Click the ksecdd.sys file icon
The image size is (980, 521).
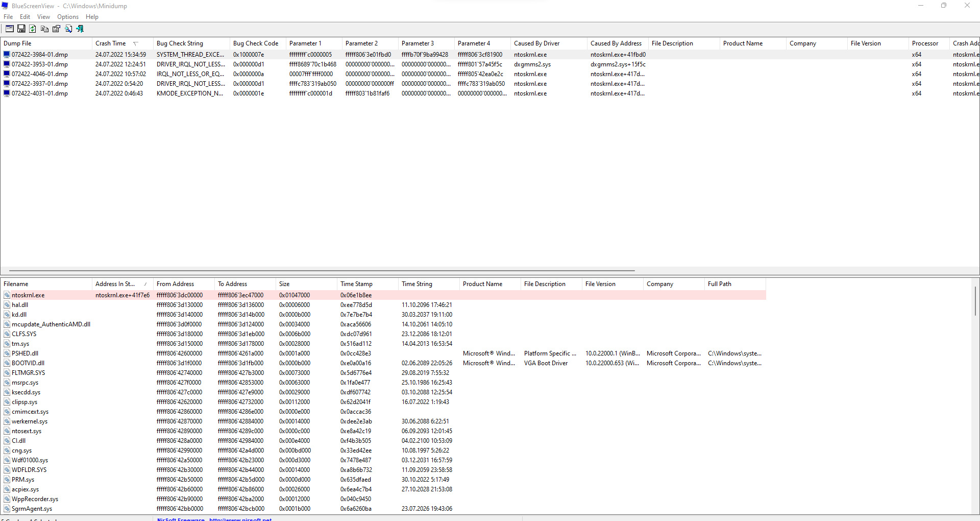tap(7, 392)
